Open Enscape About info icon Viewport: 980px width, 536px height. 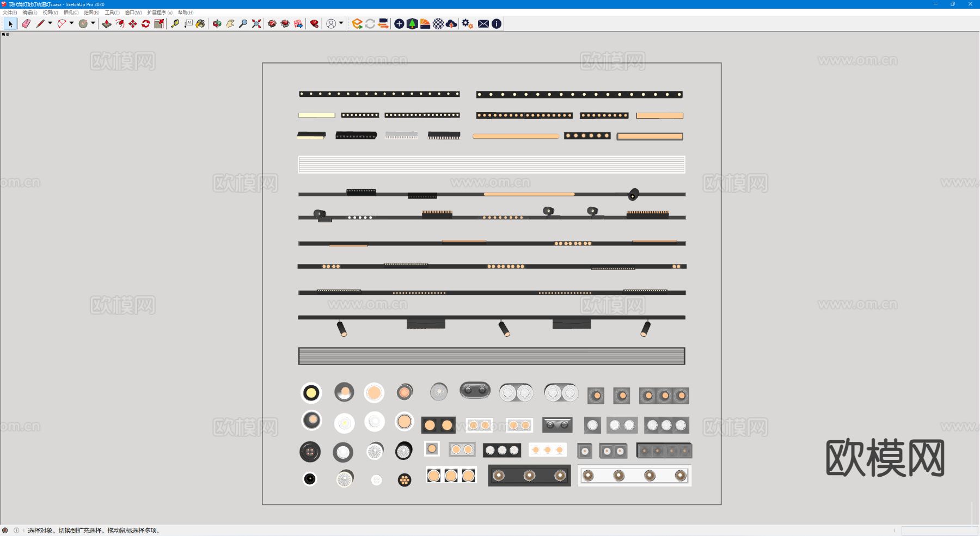(x=497, y=24)
